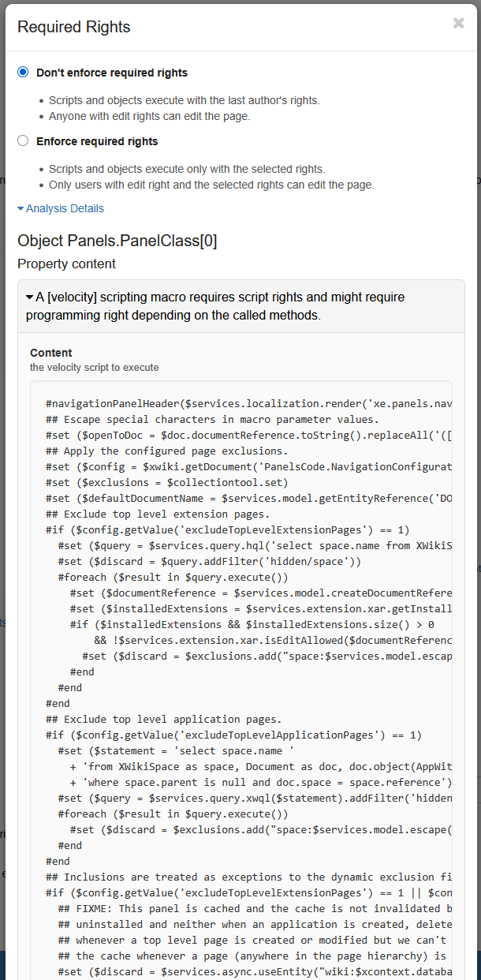481x980 pixels.
Task: Click the '## FIXME: This panel is cached' comment line
Action: tap(254, 908)
